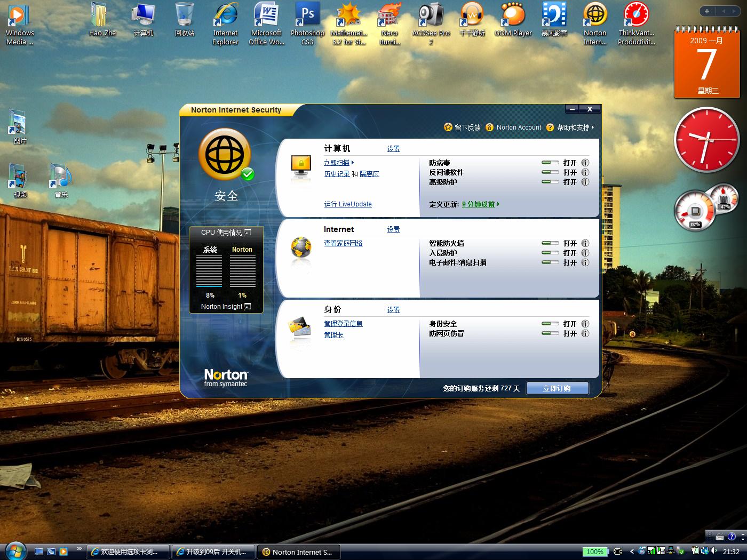Click 管理登录信息 link
This screenshot has width=747, height=560.
coord(343,324)
